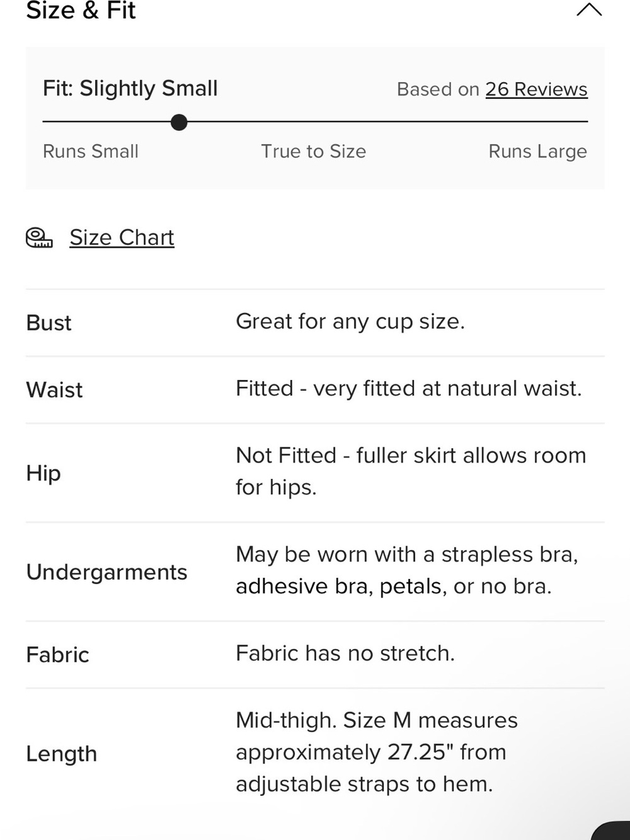The width and height of the screenshot is (630, 840).
Task: Select the Size & Fit heading
Action: click(x=81, y=10)
